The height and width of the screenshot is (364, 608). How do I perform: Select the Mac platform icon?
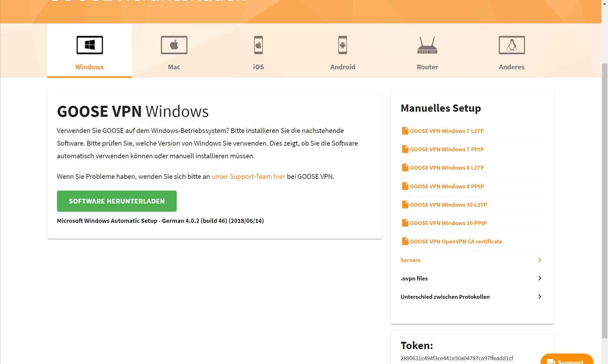click(174, 45)
